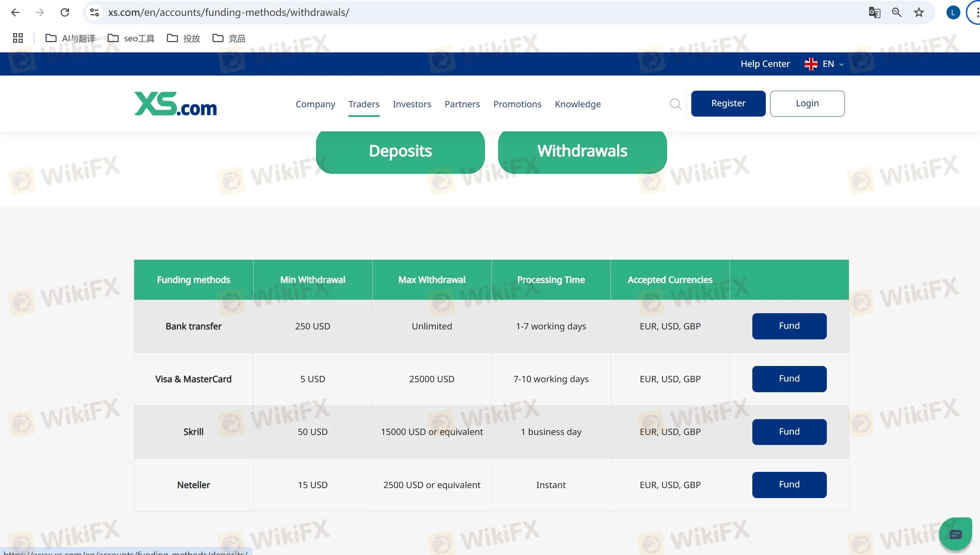Select the Bank transfer row label

[x=193, y=326]
